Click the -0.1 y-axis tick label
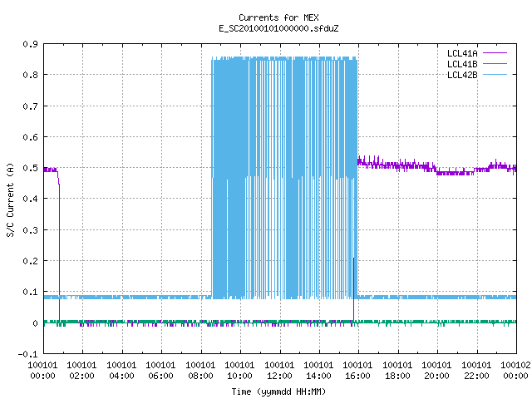Image resolution: width=532 pixels, height=399 pixels. (x=27, y=354)
